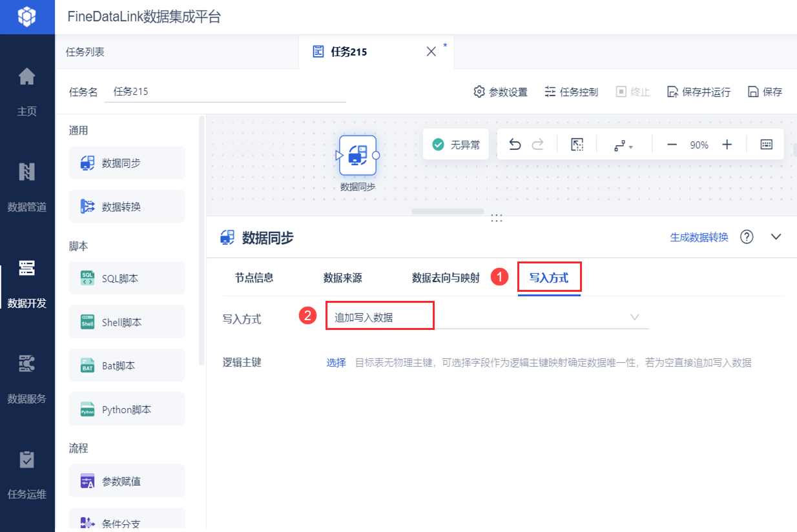Click the 脚本 section heading
This screenshot has height=532, width=797.
coord(79,246)
